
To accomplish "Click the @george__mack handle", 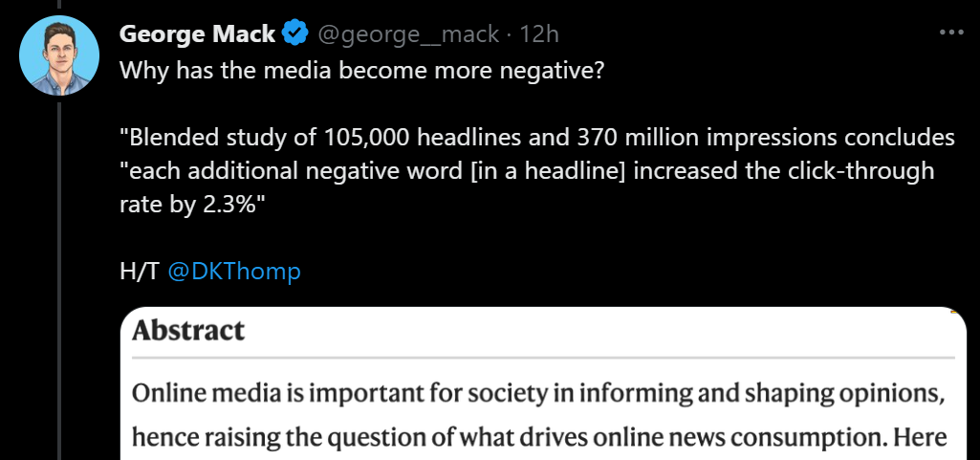I will 408,34.
